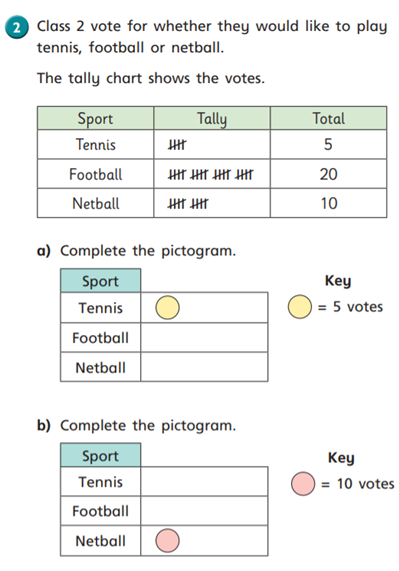Click the Sport header in the tally chart
The height and width of the screenshot is (571, 399).
pyautogui.click(x=95, y=118)
